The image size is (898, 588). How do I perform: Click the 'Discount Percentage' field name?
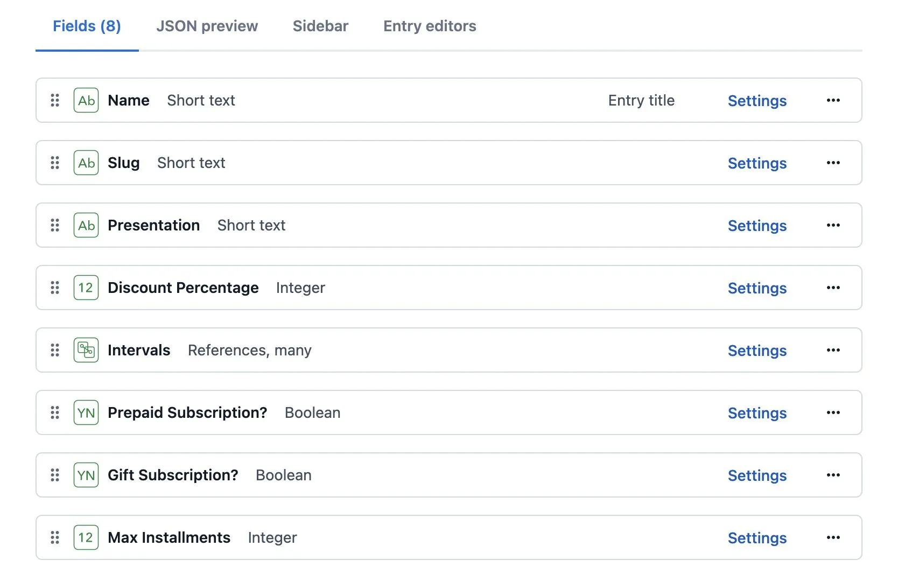[183, 288]
